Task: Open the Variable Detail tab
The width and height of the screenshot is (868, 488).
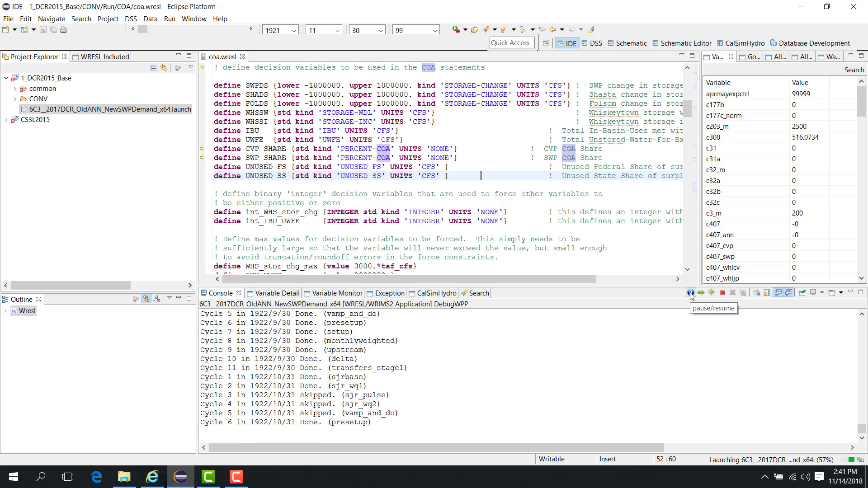Action: point(273,293)
